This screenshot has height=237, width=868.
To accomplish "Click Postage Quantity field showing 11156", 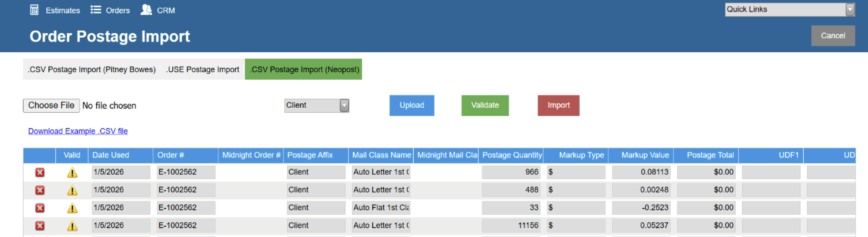I will tap(511, 226).
